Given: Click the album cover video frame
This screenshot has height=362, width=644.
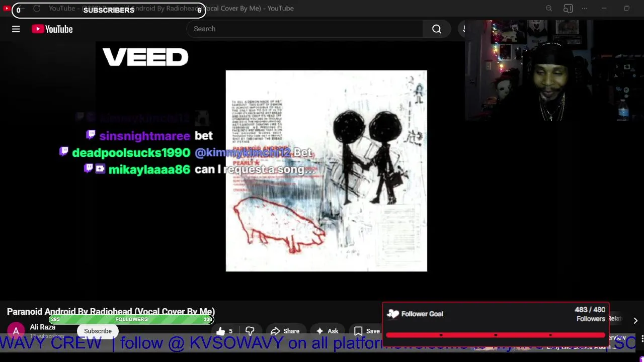Looking at the screenshot, I should click(x=327, y=171).
